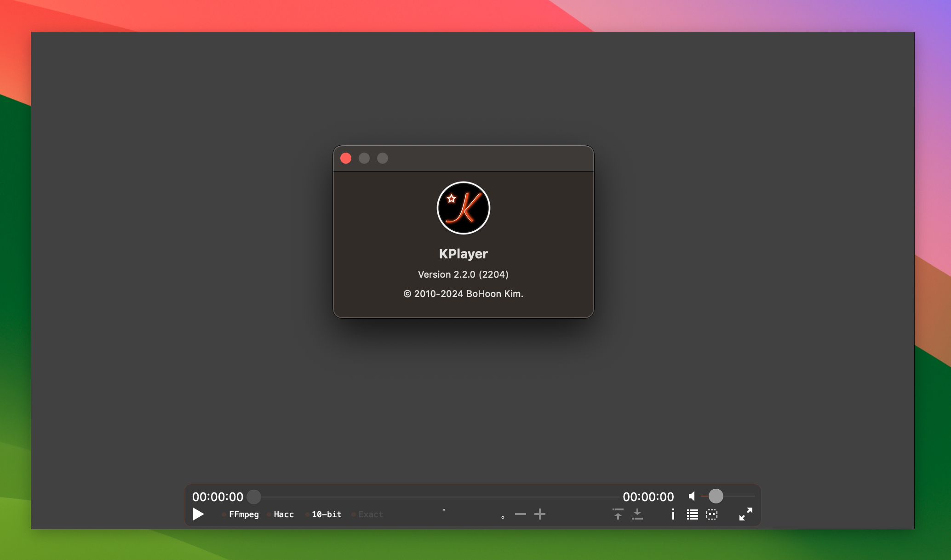Close the KPlayer About dialog
951x560 pixels.
click(346, 158)
